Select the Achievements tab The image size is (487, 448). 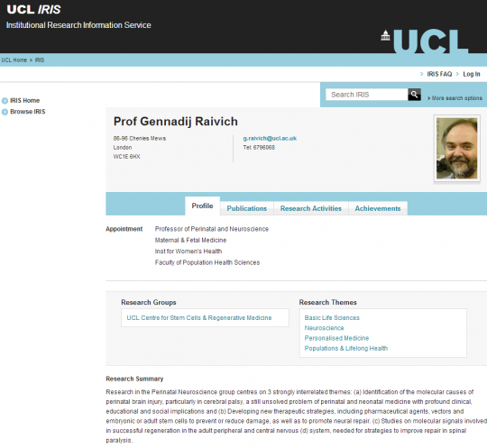(378, 208)
